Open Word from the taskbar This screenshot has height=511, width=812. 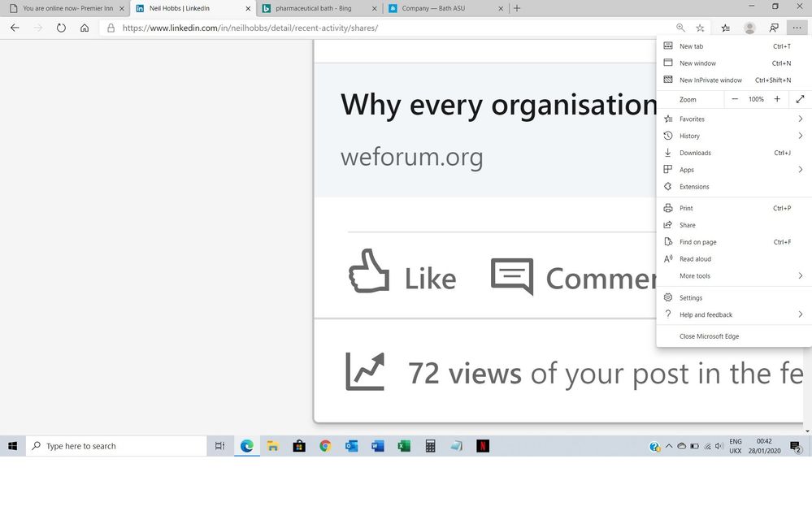[378, 446]
